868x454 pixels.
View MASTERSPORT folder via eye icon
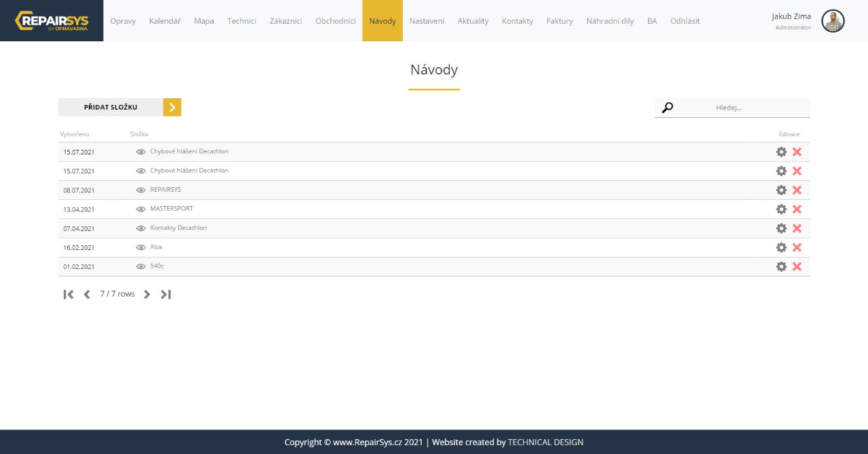141,209
